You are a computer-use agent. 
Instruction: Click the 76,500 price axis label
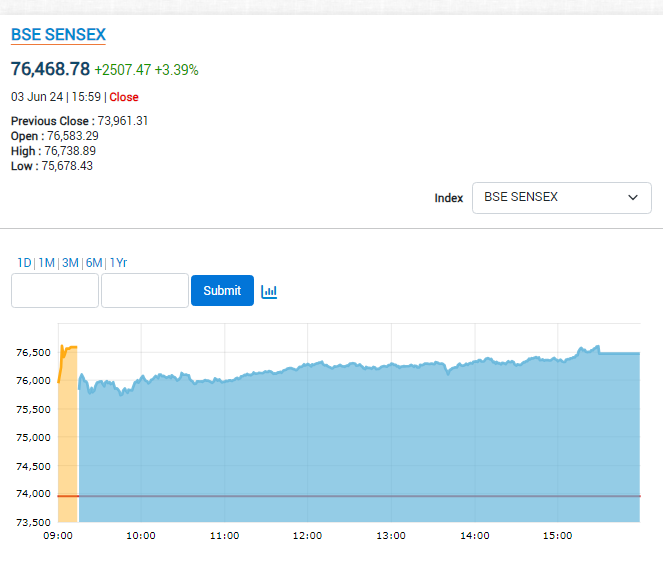click(x=33, y=353)
